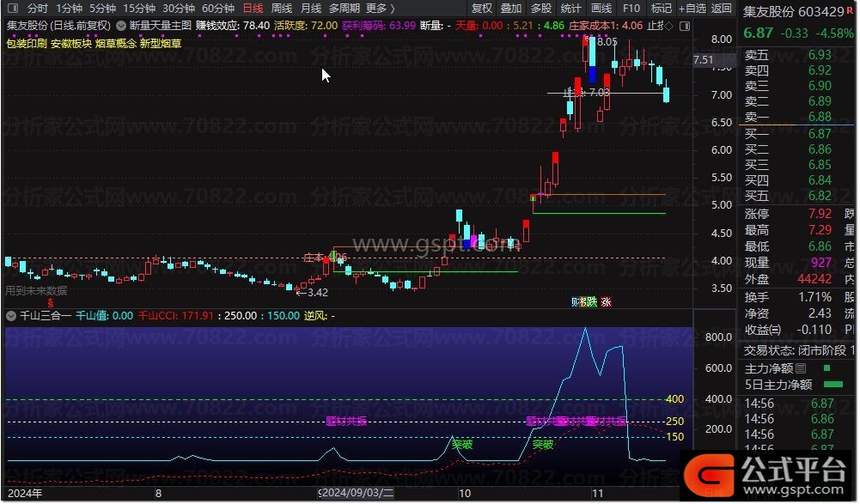This screenshot has width=860, height=504.
Task: Select the 60分钟 period tab
Action: tap(218, 9)
